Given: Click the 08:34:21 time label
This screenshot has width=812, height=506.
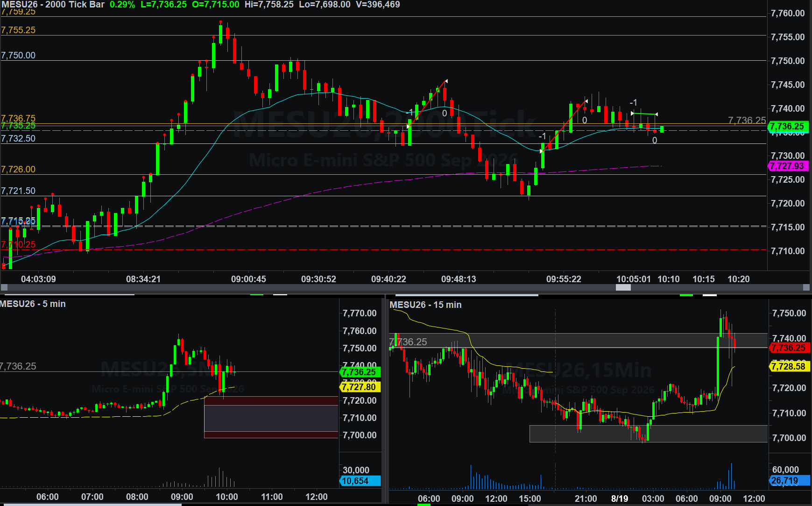Looking at the screenshot, I should 143,279.
